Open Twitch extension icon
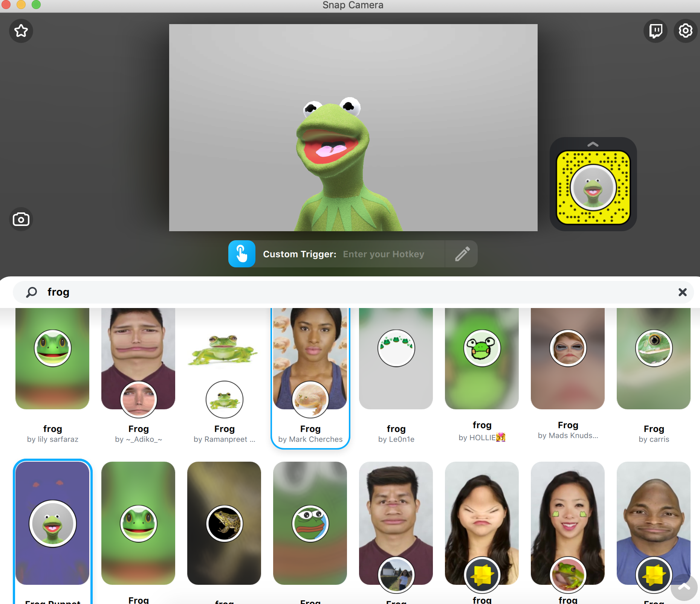 pyautogui.click(x=656, y=31)
